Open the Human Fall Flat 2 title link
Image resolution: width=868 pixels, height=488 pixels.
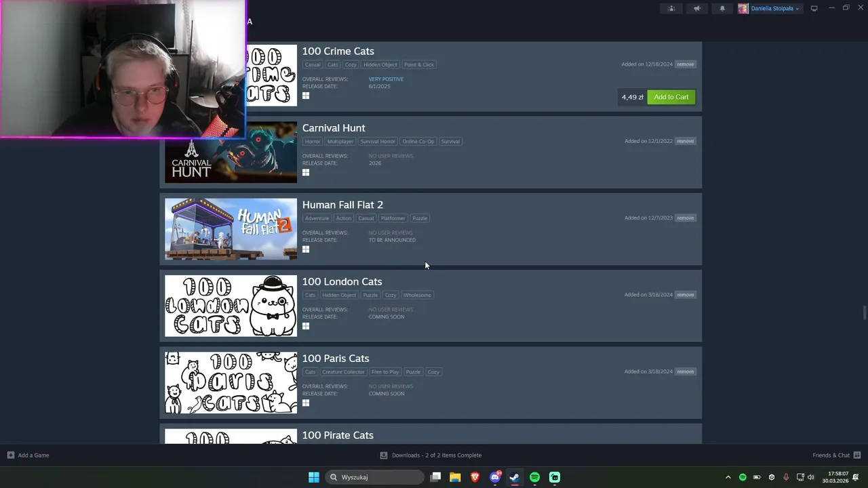[x=342, y=205]
